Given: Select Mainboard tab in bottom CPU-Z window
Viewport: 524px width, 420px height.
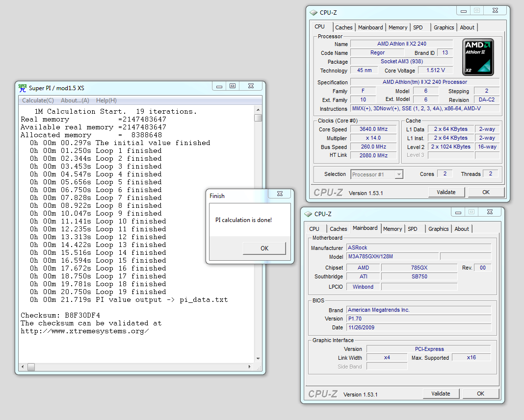Looking at the screenshot, I should pyautogui.click(x=365, y=228).
